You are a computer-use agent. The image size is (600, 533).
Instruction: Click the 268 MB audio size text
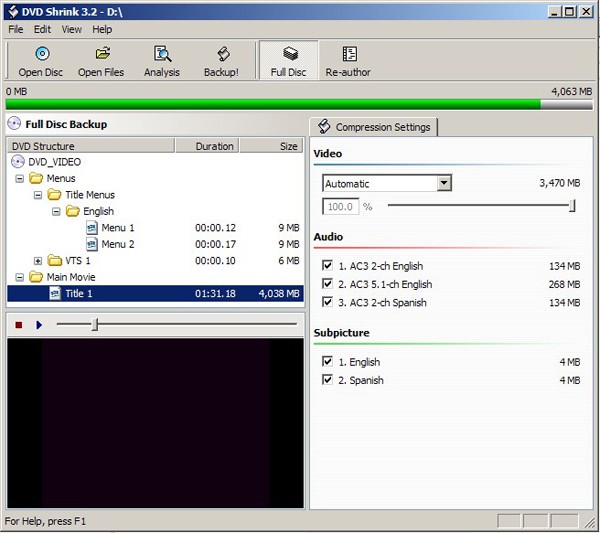[564, 284]
